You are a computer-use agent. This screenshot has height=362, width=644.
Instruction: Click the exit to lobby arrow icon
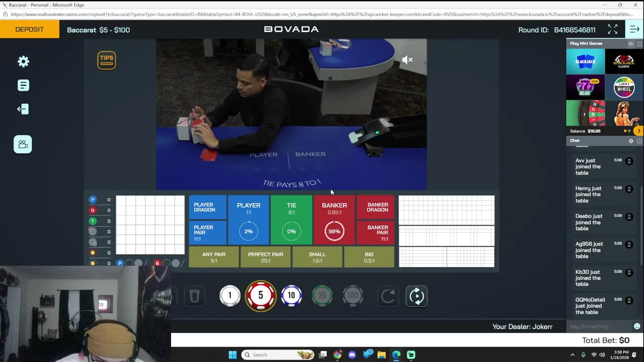(23, 109)
